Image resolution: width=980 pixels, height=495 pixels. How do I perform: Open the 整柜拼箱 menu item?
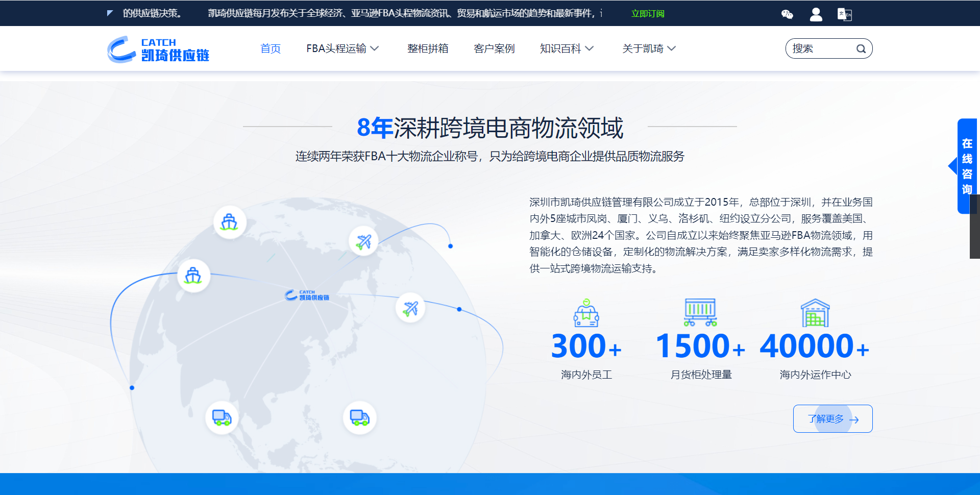point(428,48)
